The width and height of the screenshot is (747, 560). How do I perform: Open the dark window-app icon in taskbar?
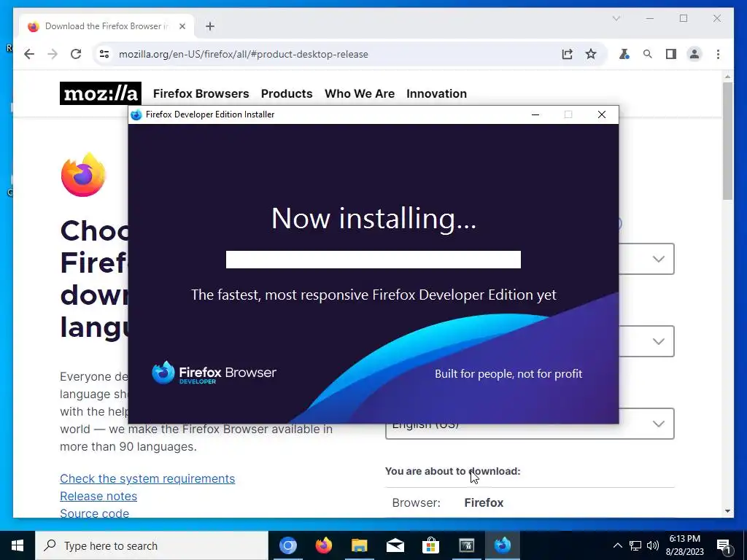(x=466, y=545)
